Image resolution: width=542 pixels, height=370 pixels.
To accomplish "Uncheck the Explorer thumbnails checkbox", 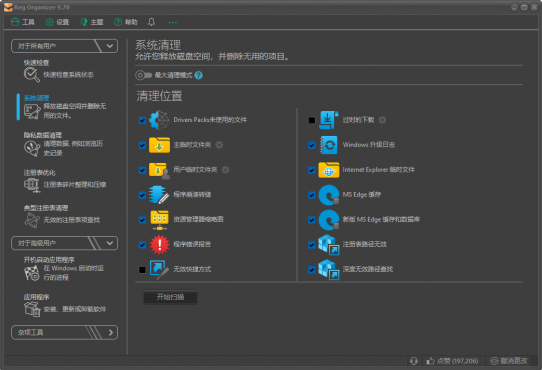I will pos(142,220).
